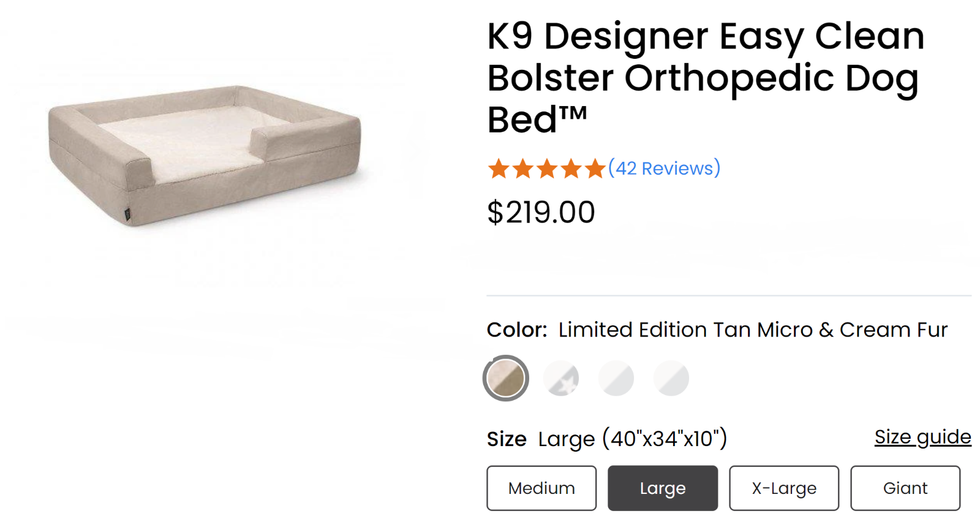
Task: Click the first orange rating star
Action: click(x=499, y=169)
